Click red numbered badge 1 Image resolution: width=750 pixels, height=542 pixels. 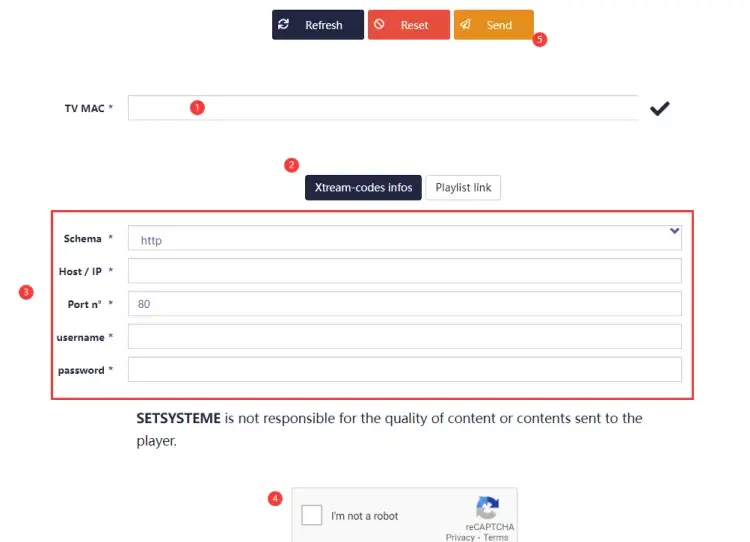197,108
